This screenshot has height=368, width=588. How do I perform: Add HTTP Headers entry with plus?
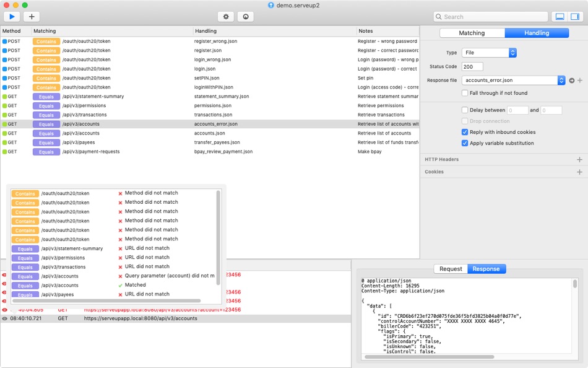pyautogui.click(x=579, y=160)
